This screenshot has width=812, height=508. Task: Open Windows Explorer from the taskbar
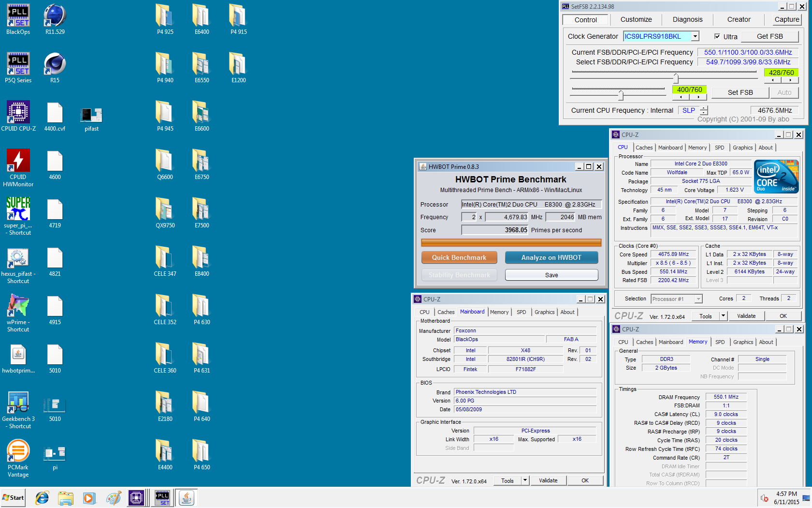tap(65, 498)
